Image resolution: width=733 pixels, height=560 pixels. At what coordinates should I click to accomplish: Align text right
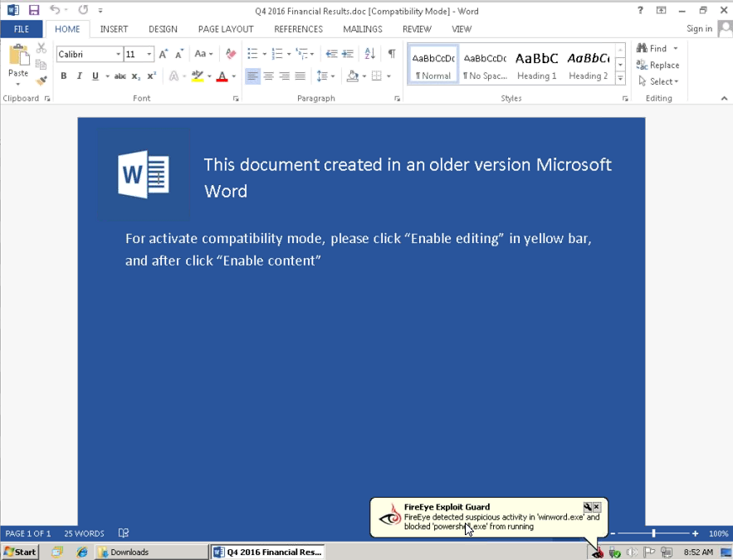[284, 75]
